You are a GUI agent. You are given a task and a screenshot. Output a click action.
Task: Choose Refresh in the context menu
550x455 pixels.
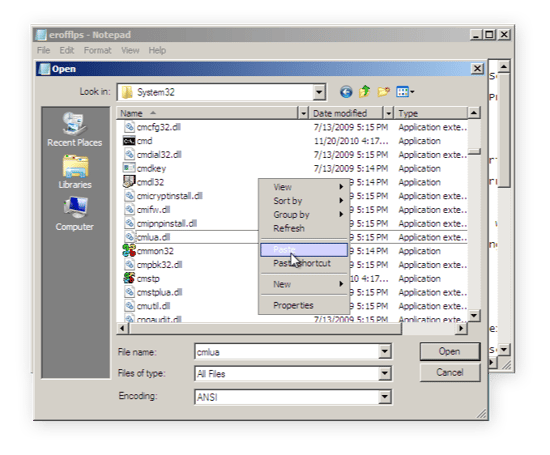304,228
